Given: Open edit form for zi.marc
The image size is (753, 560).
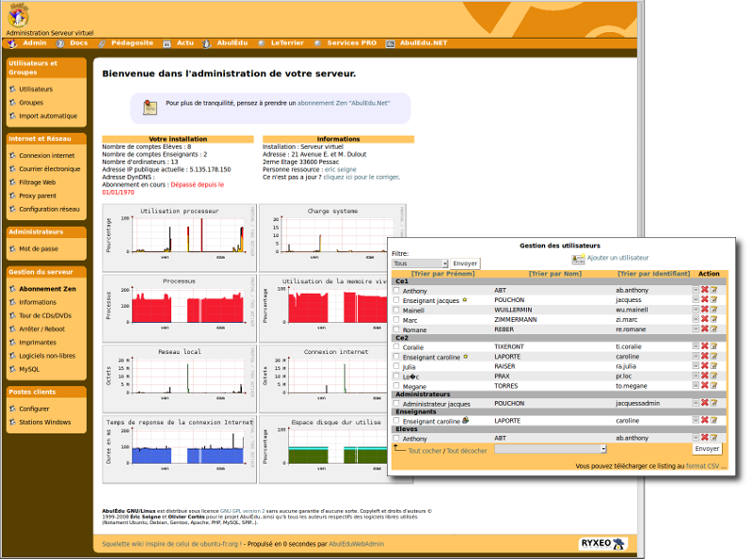Looking at the screenshot, I should (x=713, y=319).
